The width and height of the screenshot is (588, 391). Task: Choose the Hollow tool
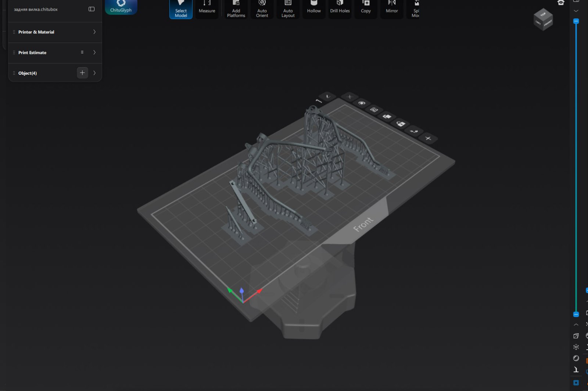[x=314, y=9]
